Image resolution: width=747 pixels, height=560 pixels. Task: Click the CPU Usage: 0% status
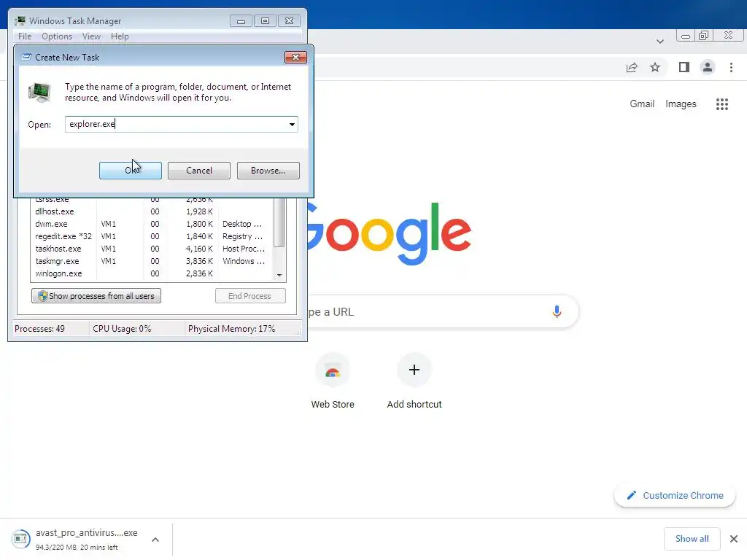click(122, 329)
